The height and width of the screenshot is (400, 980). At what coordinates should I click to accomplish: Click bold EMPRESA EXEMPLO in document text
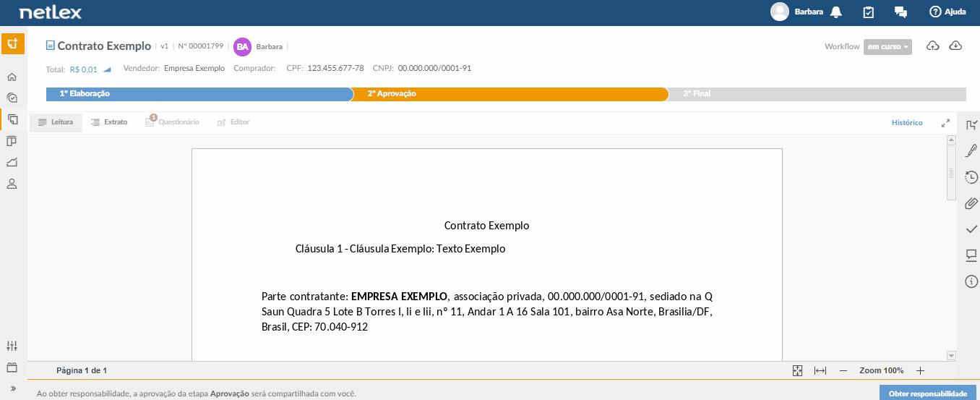point(399,297)
